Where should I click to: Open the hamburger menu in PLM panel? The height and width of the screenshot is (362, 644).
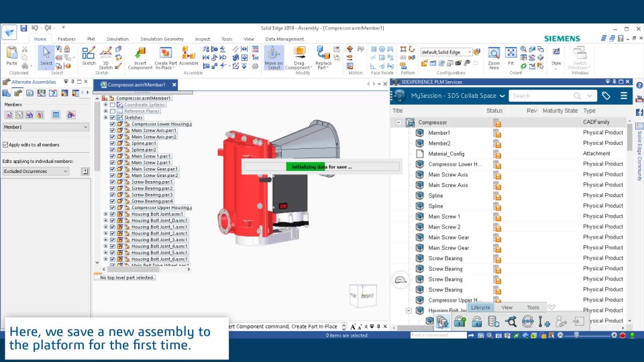coord(623,96)
